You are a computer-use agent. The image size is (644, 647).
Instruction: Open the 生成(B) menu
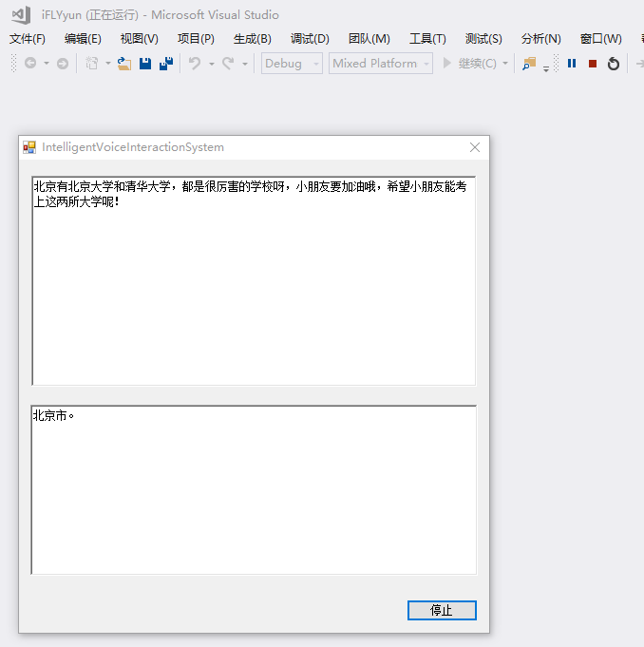pyautogui.click(x=253, y=39)
